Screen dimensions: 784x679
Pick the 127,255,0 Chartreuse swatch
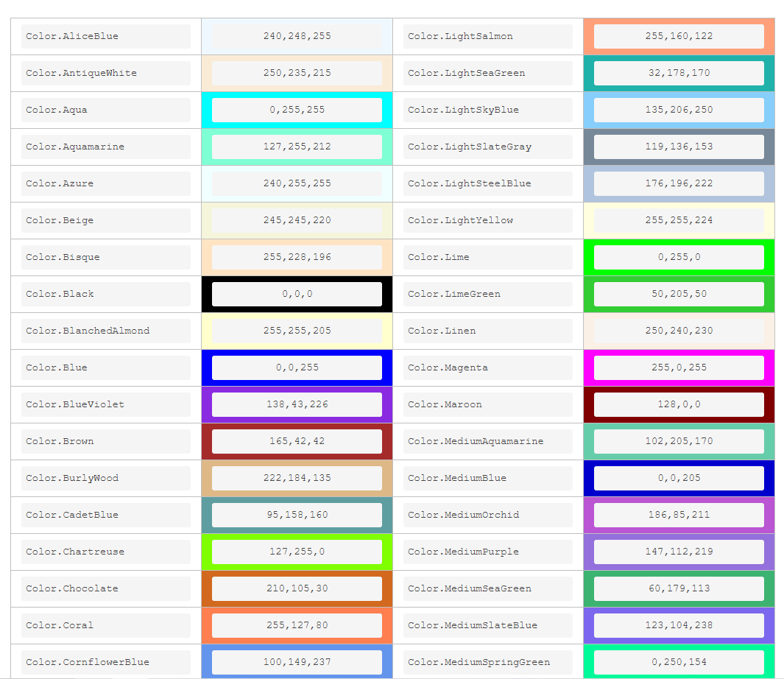(x=297, y=552)
